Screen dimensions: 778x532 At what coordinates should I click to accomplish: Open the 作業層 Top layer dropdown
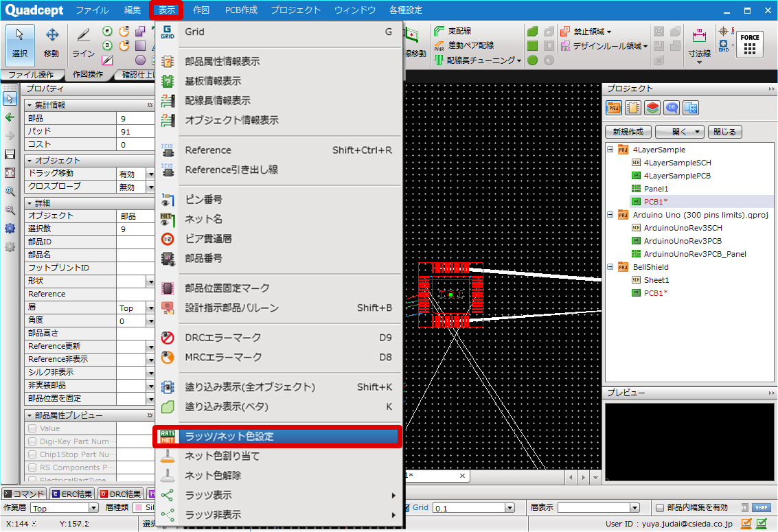pos(93,508)
